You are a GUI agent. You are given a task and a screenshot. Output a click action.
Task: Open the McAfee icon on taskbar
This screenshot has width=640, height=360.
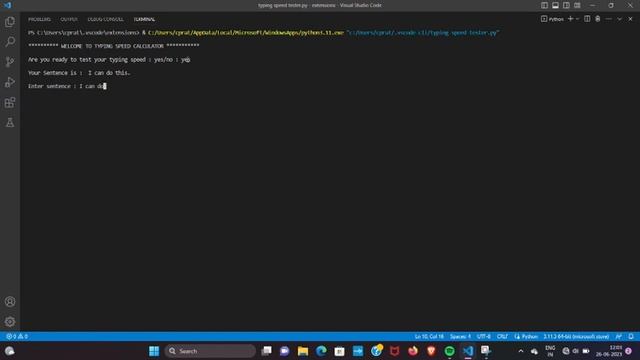394,351
